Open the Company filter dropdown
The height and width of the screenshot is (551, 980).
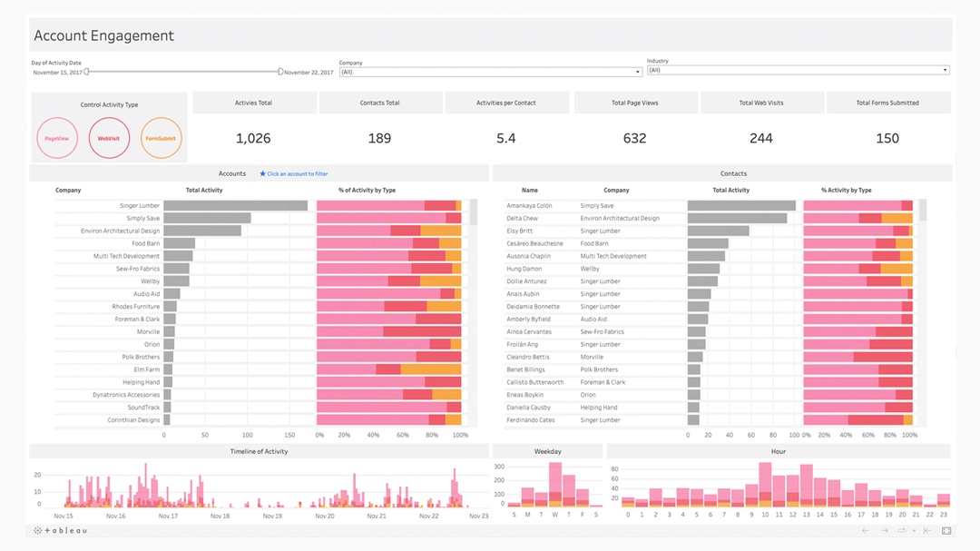pyautogui.click(x=490, y=72)
